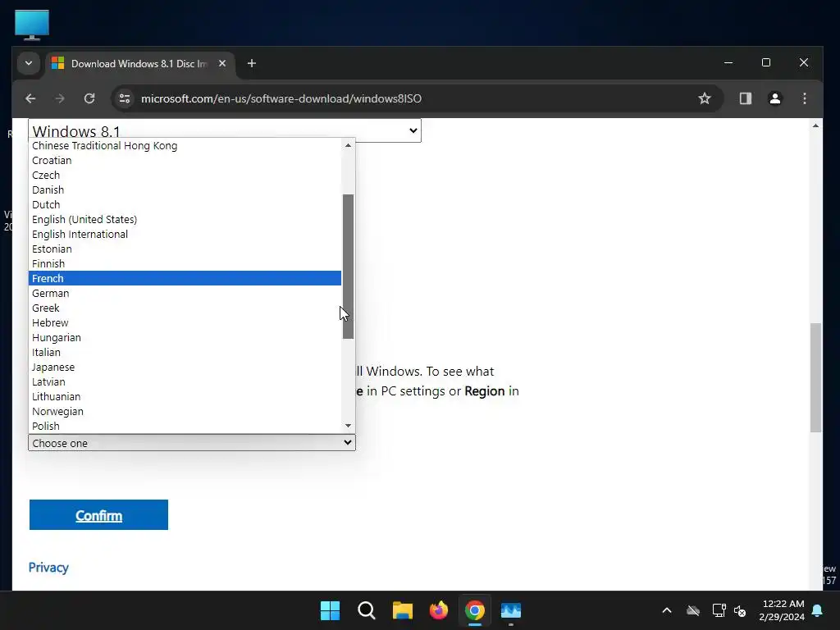Open the Chrome three-dot menu
Image resolution: width=840 pixels, height=630 pixels.
pos(804,98)
